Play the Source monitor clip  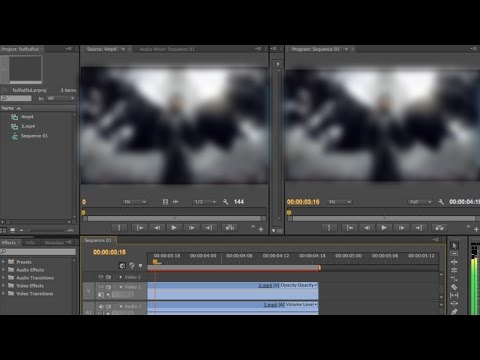click(174, 228)
